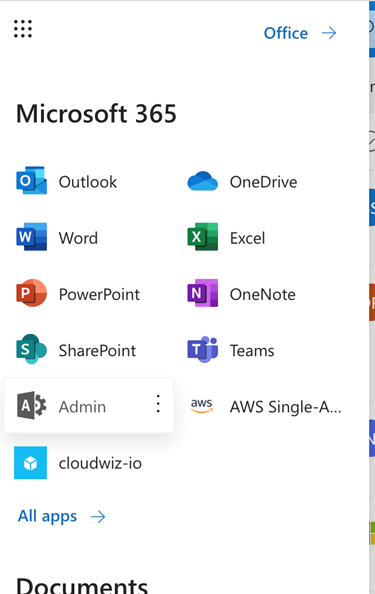Open the All apps link

click(47, 516)
